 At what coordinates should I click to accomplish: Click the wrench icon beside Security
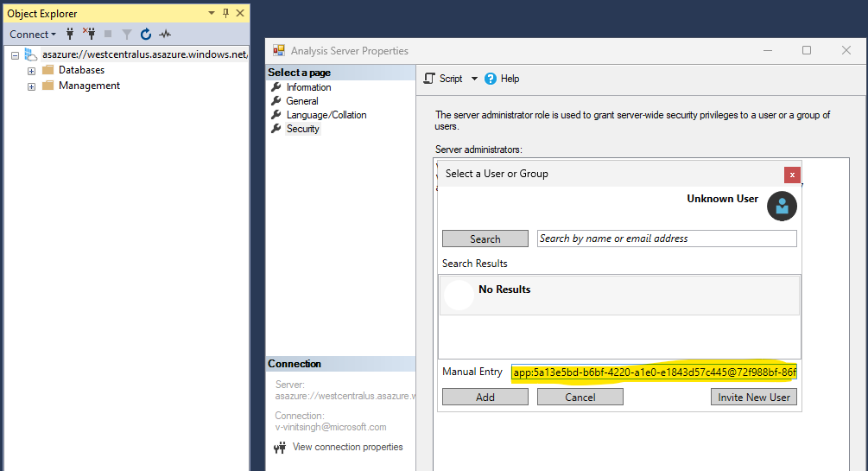276,129
